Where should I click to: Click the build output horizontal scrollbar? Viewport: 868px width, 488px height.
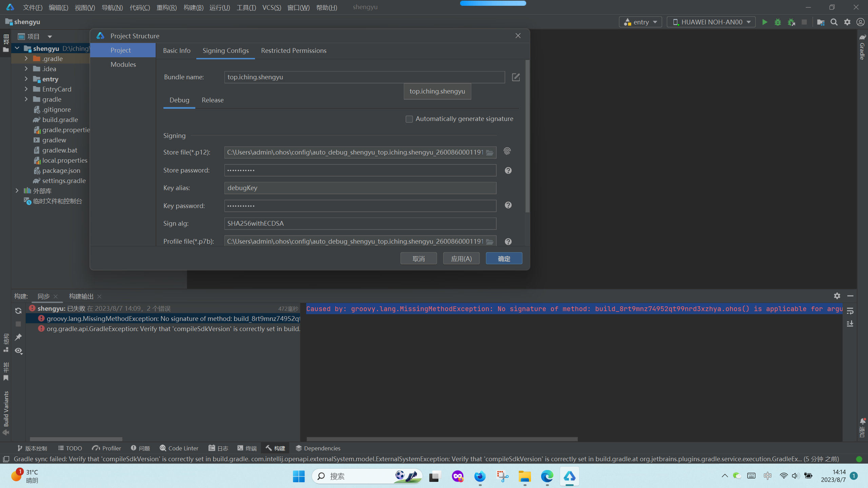[442, 439]
